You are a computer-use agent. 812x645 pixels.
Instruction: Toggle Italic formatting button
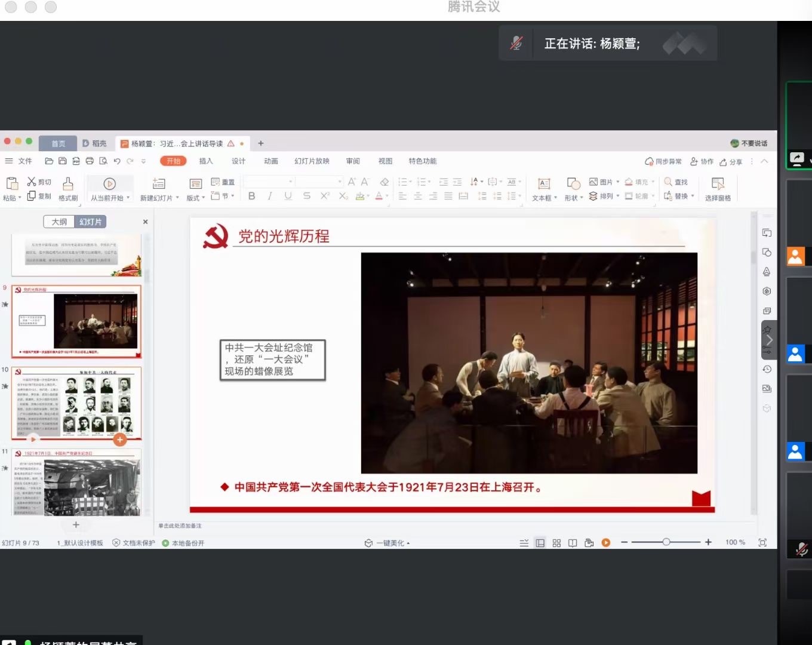pos(270,196)
